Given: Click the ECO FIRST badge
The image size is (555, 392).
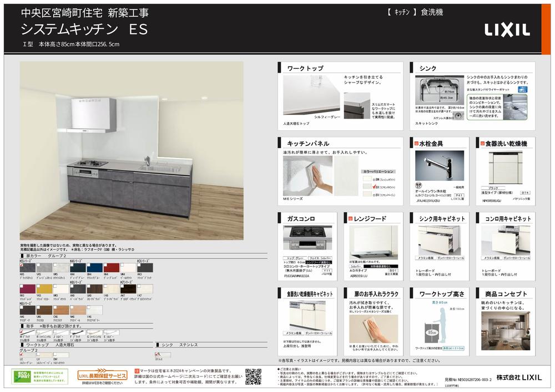Looking at the screenshot, I should coord(39,377).
